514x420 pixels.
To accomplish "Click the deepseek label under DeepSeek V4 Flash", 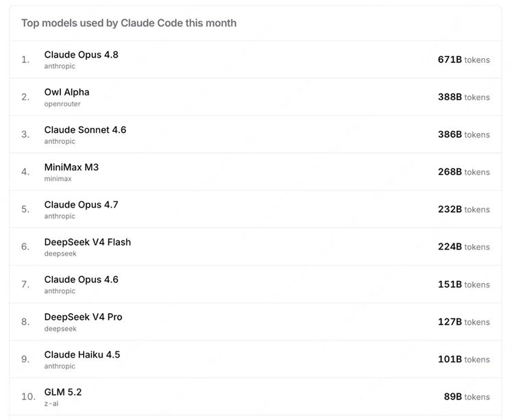I will pos(60,254).
